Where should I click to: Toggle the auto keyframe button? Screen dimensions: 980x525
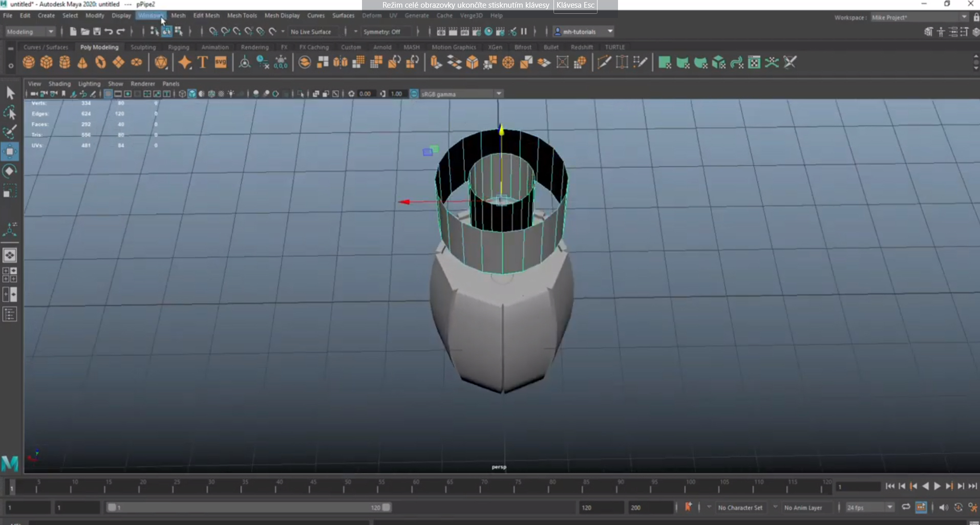click(x=958, y=507)
